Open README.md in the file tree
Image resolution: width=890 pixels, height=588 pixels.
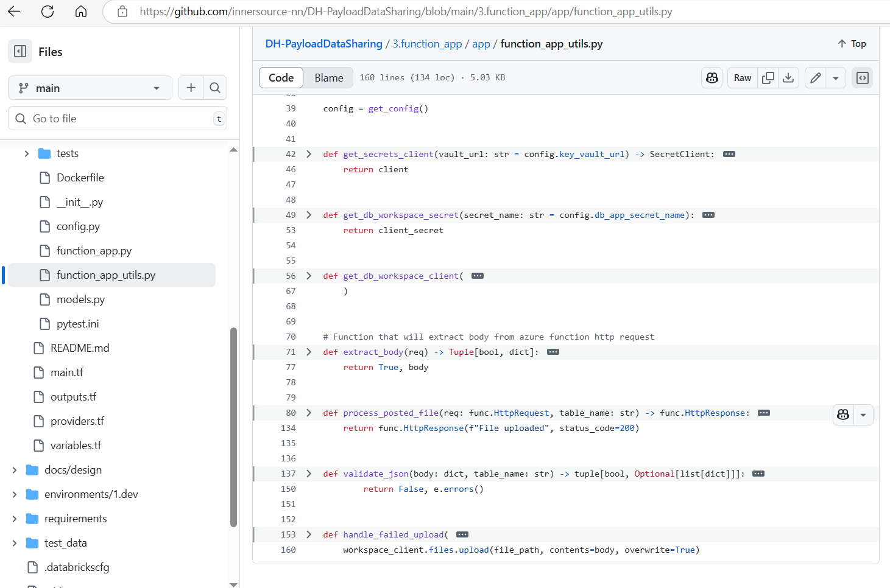pos(80,348)
